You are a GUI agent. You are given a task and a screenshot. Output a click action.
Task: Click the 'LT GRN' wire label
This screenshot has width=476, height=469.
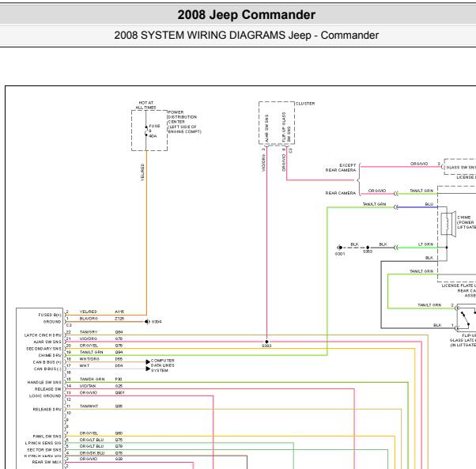[x=425, y=244]
